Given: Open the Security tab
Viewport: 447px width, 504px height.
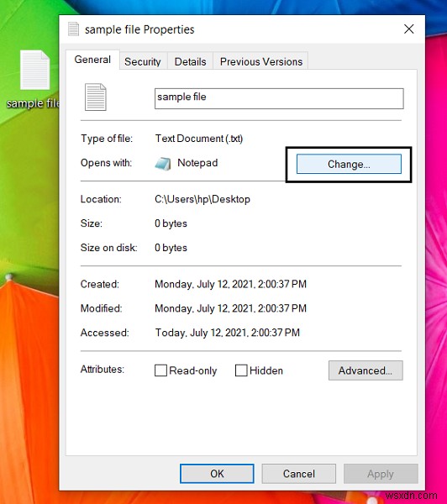Looking at the screenshot, I should pos(143,61).
